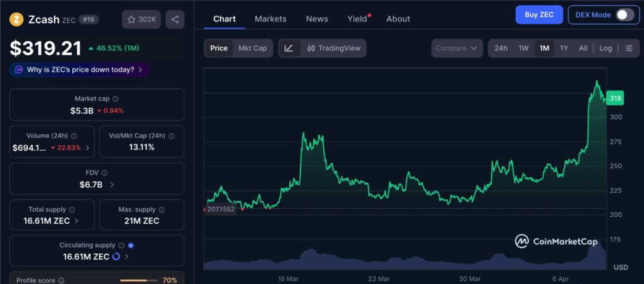Click 'Why is ZEC's price down today?' link
The height and width of the screenshot is (284, 644).
click(80, 70)
